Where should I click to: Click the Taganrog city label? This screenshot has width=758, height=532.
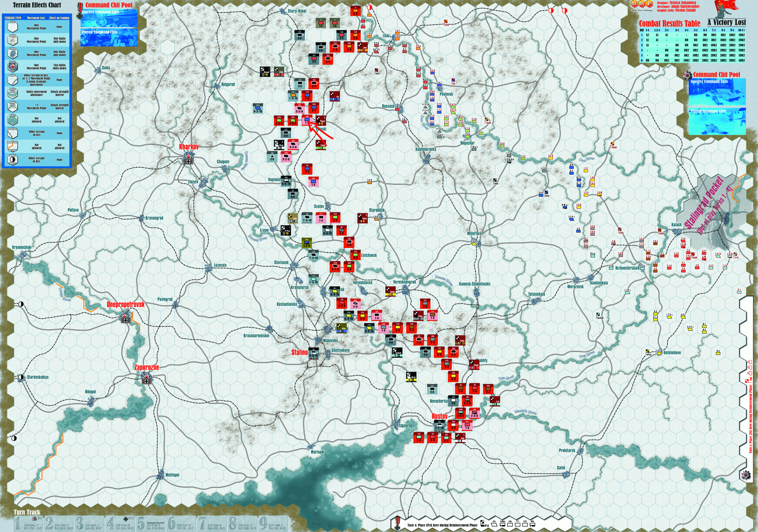click(406, 426)
